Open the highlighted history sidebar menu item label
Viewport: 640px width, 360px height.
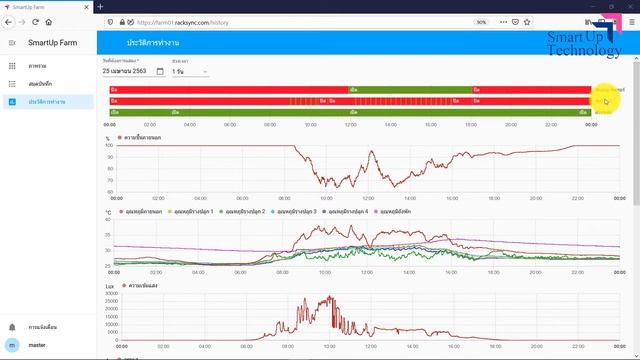point(47,102)
